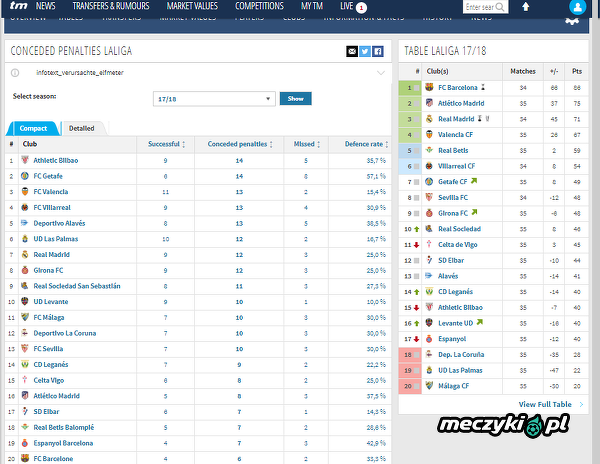Open the LIVE menu
The image size is (600, 464).
point(347,6)
